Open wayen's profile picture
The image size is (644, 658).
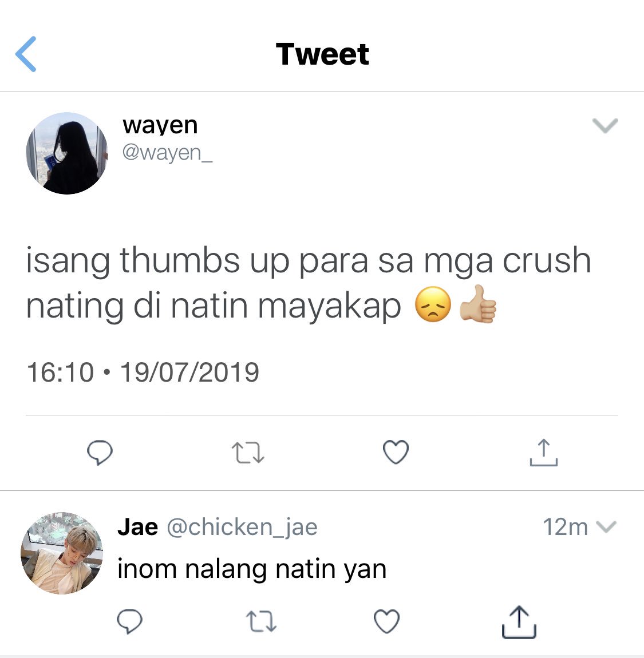67,153
